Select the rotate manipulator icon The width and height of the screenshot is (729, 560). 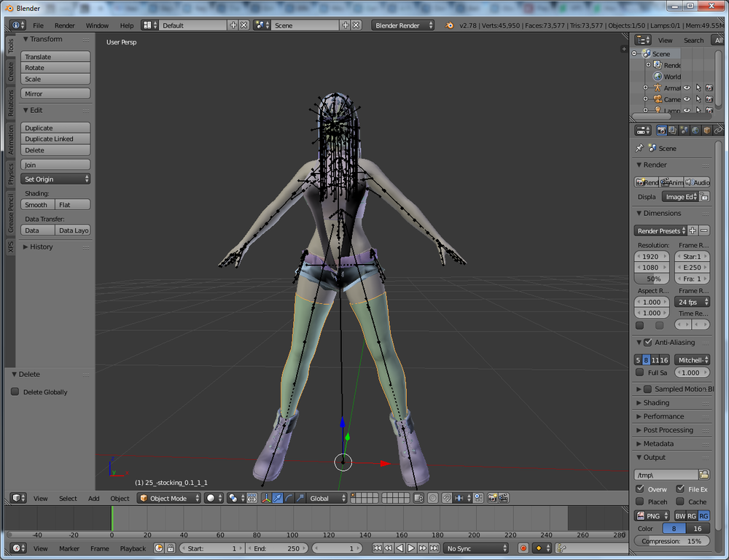289,498
